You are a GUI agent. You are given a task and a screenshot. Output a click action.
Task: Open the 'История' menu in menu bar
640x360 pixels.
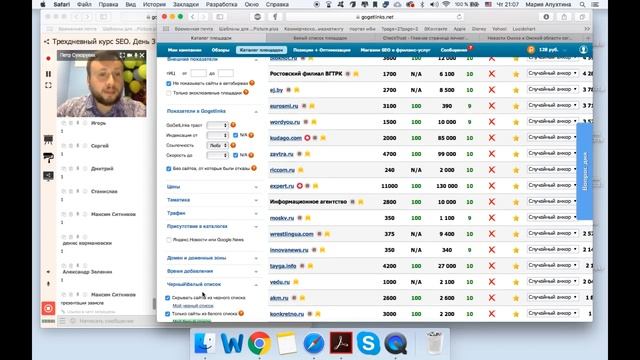[x=154, y=4]
